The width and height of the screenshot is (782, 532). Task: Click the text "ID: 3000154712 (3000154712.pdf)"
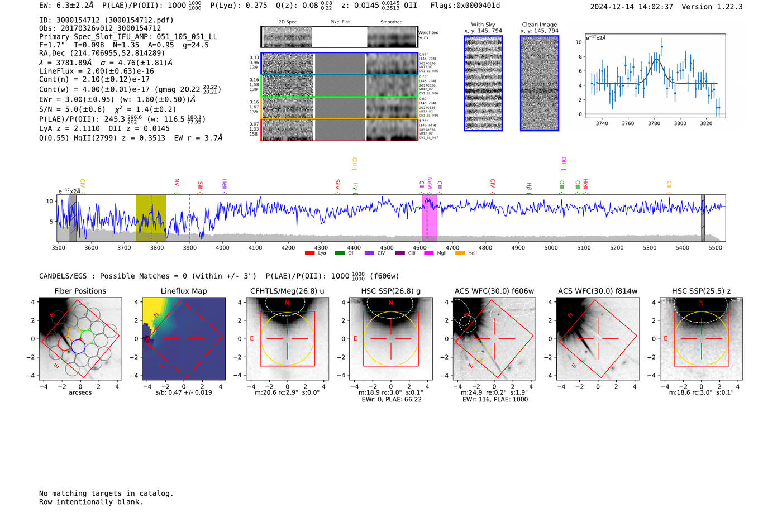tap(106, 20)
